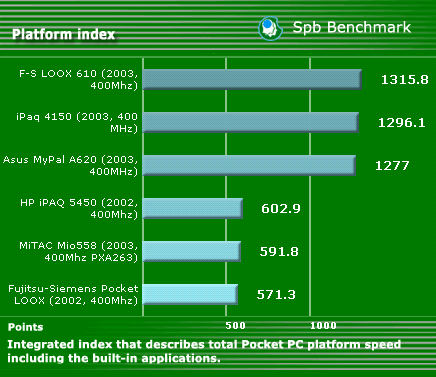
Task: Click the Integrated index description text
Action: pos(204,351)
